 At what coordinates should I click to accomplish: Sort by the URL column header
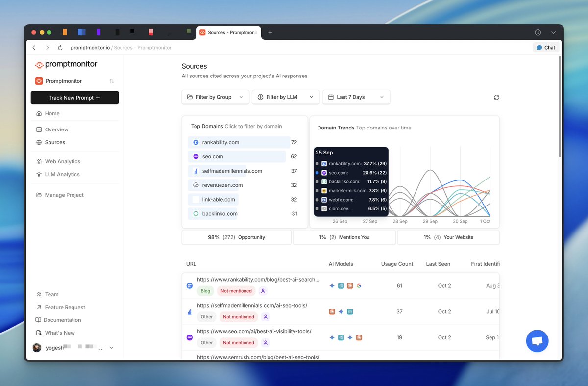(x=191, y=264)
